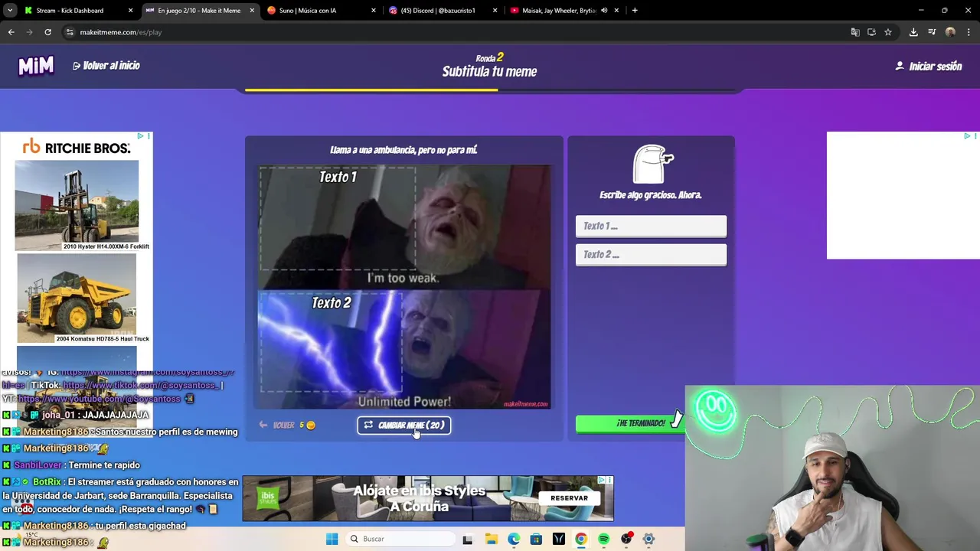Open browser downloads
This screenshot has width=980, height=551.
pyautogui.click(x=913, y=32)
